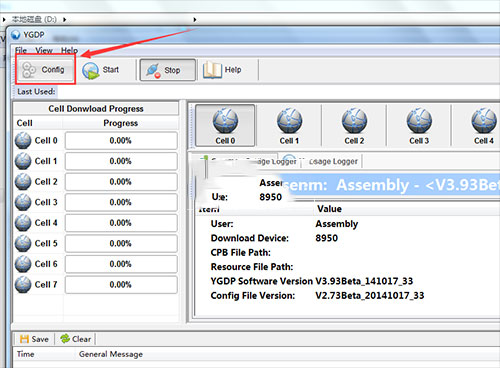Open the View menu
The image size is (500, 368).
[44, 50]
